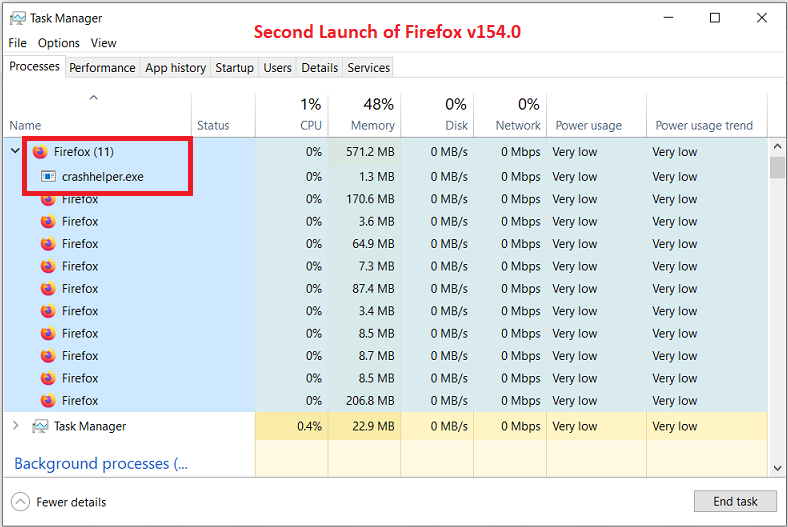
Task: Sort by the CPU column header
Action: [292, 115]
